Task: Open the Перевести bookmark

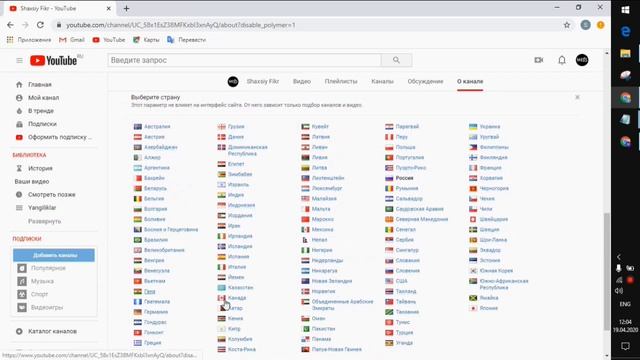Action: (187, 40)
